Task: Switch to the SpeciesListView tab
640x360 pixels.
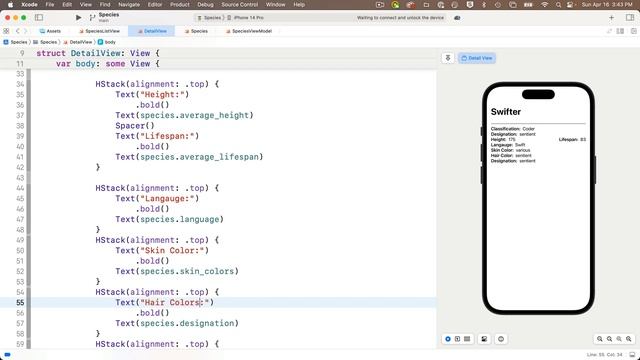Action: (99, 31)
